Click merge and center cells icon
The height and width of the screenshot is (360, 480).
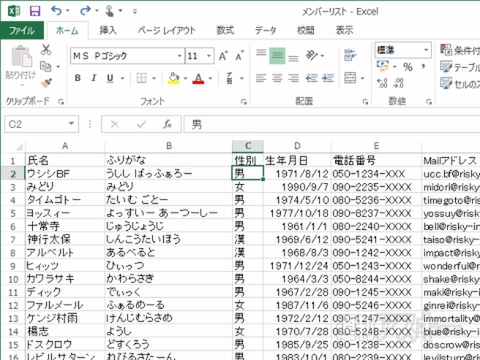pyautogui.click(x=350, y=78)
